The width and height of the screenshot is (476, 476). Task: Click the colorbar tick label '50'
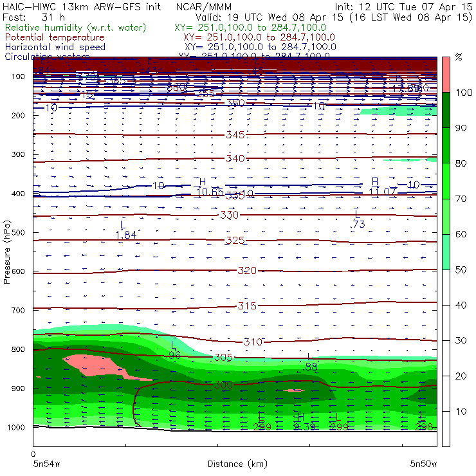coord(461,270)
